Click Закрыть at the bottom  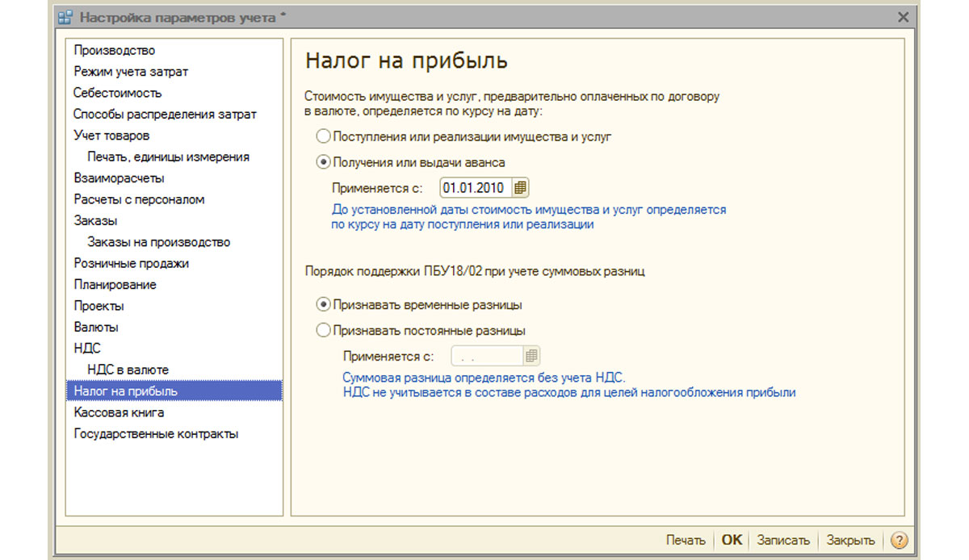point(850,541)
